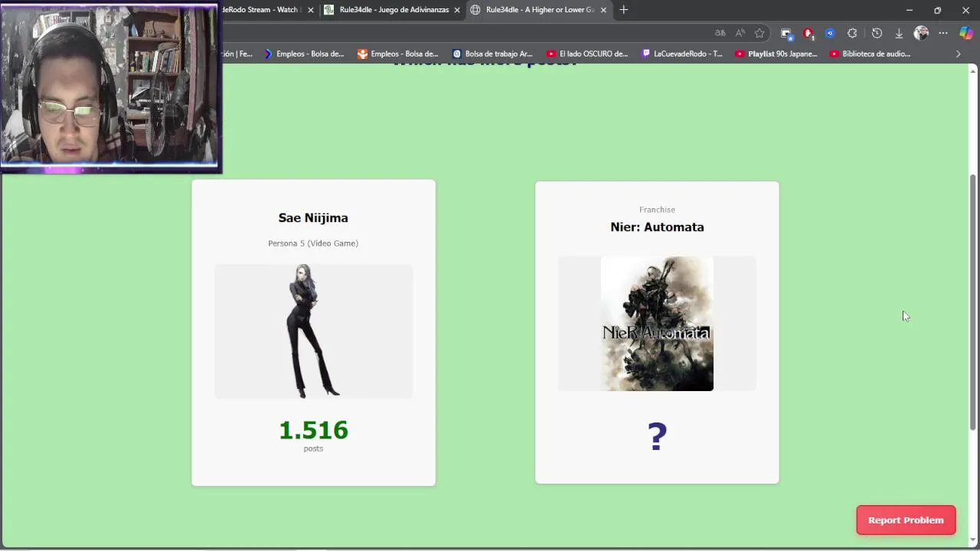Click the Persona 5 (Video Game) label
This screenshot has width=980, height=551.
(313, 243)
